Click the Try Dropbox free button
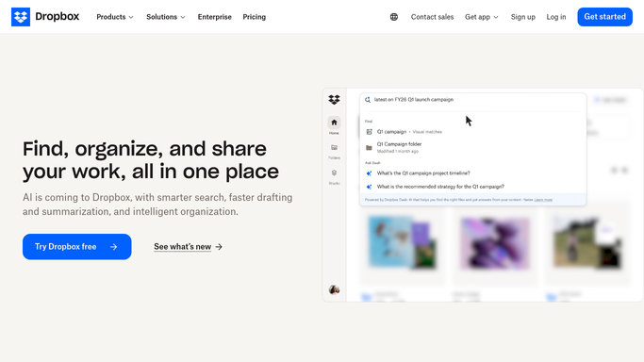This screenshot has width=644, height=362. click(76, 247)
